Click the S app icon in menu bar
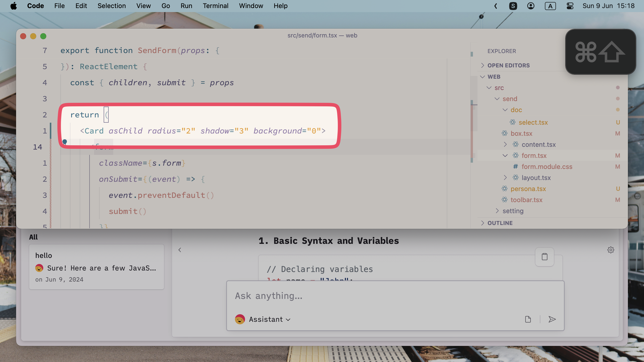Image resolution: width=644 pixels, height=362 pixels. [x=513, y=6]
